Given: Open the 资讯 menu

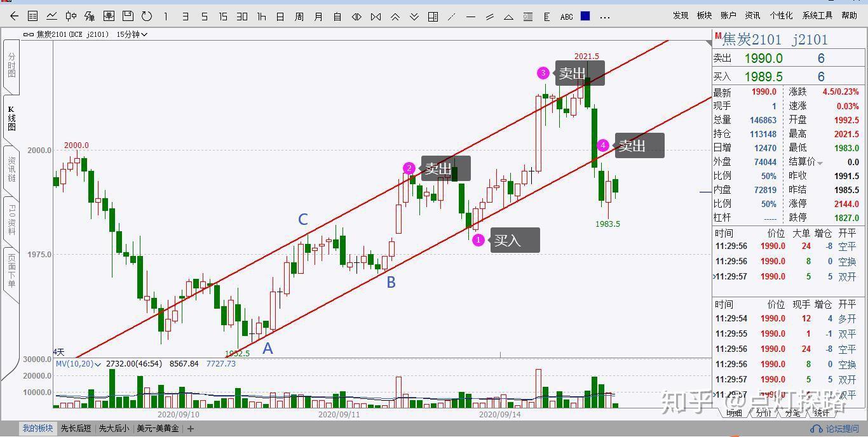Looking at the screenshot, I should point(752,15).
